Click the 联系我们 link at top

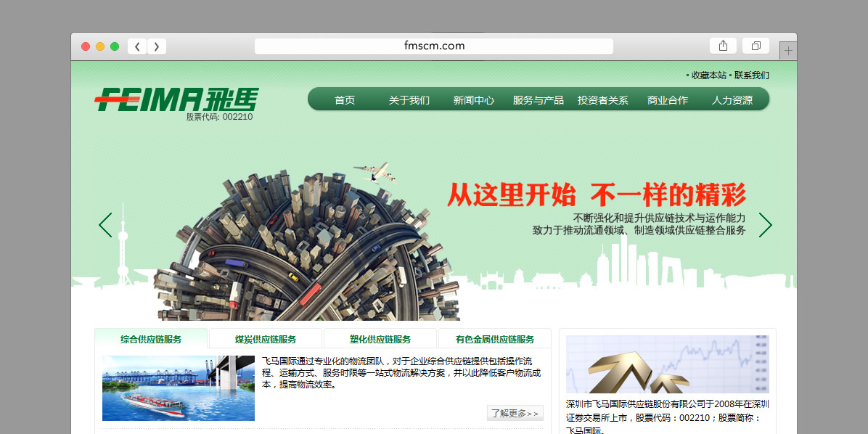(x=751, y=75)
